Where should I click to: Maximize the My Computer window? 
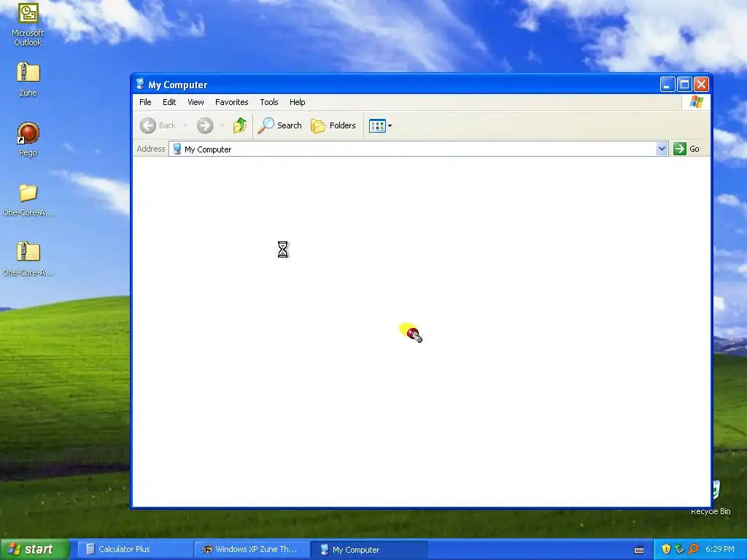pos(684,85)
